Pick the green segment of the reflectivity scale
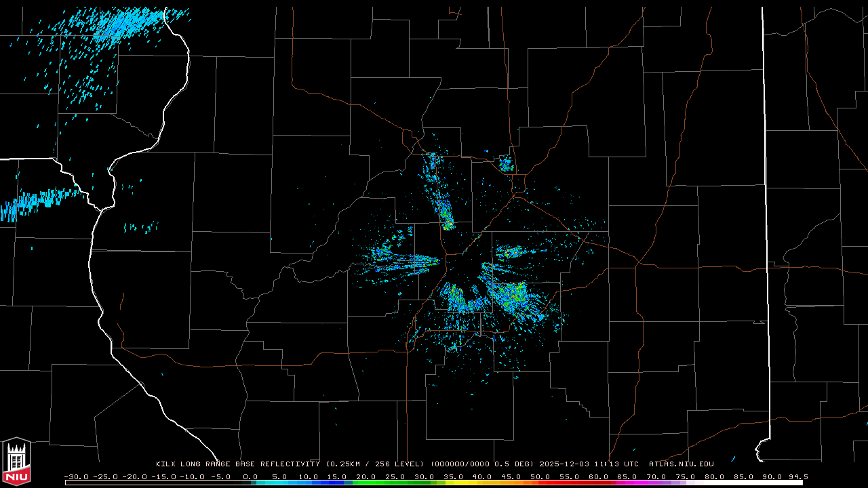This screenshot has height=488, width=868. click(380, 483)
